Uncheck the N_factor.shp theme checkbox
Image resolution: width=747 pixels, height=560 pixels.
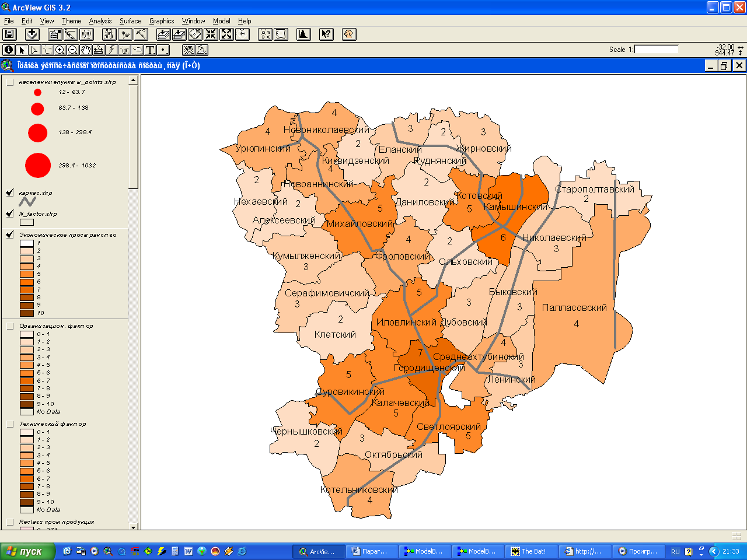pos(10,213)
